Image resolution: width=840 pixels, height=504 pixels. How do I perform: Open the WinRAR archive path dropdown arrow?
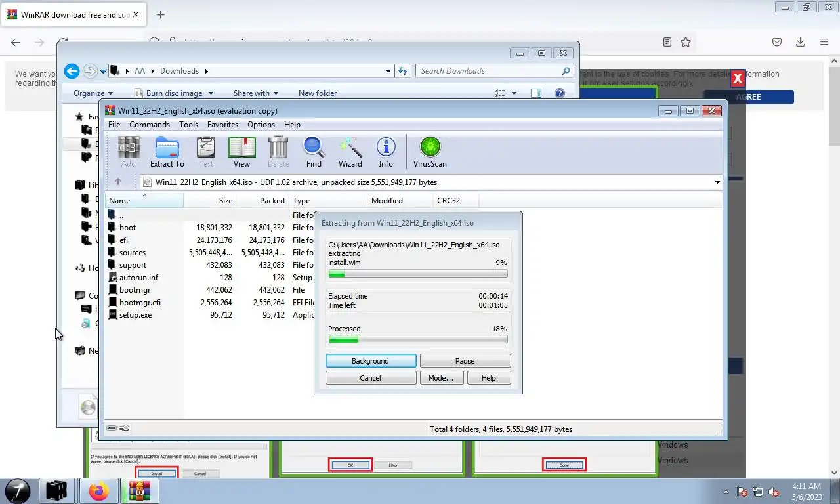pos(717,182)
